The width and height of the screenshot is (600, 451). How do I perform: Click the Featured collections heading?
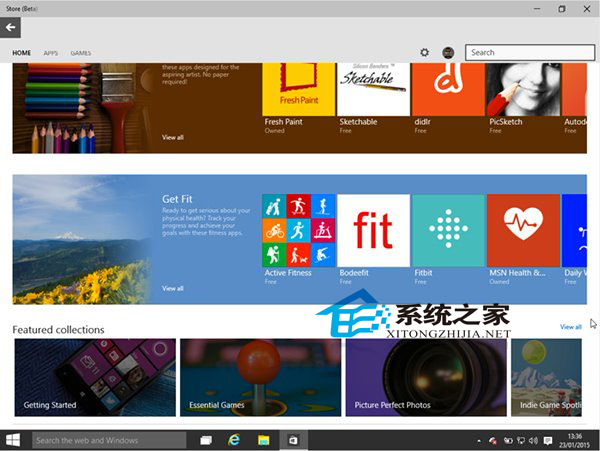pos(58,330)
